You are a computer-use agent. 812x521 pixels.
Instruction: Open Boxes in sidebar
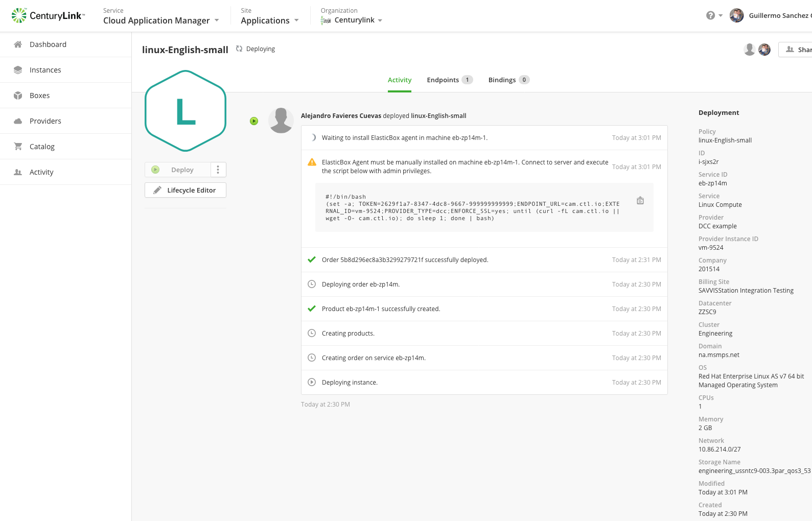click(x=65, y=96)
